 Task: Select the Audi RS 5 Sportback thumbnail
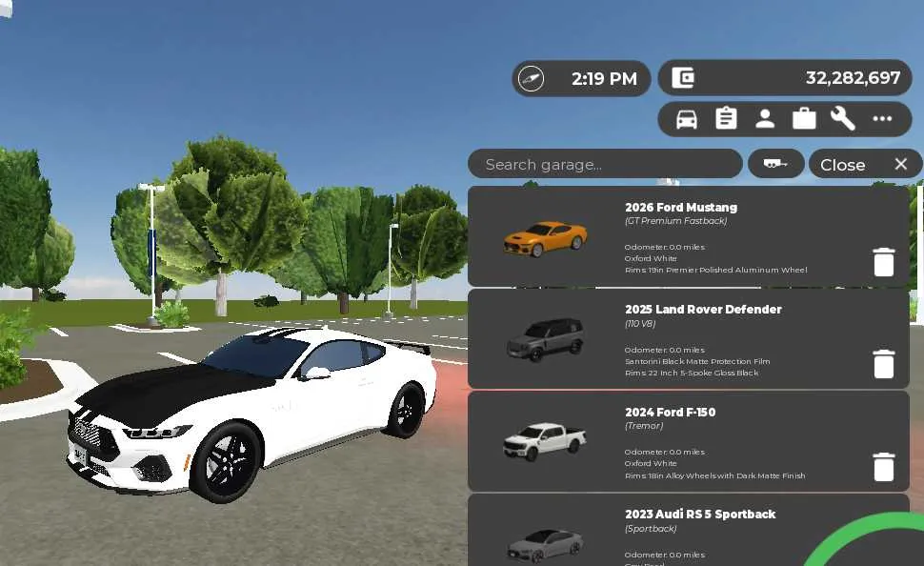545,545
